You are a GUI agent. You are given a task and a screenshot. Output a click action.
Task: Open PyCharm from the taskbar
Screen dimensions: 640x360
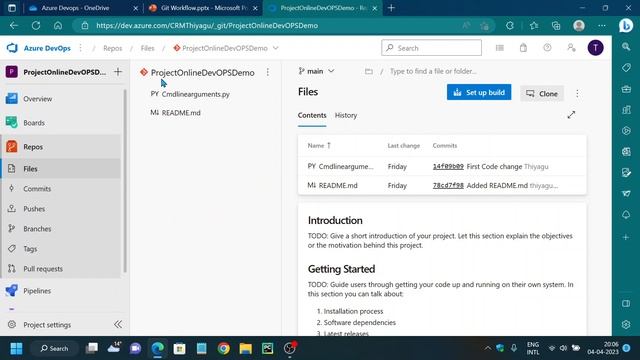tap(267, 348)
